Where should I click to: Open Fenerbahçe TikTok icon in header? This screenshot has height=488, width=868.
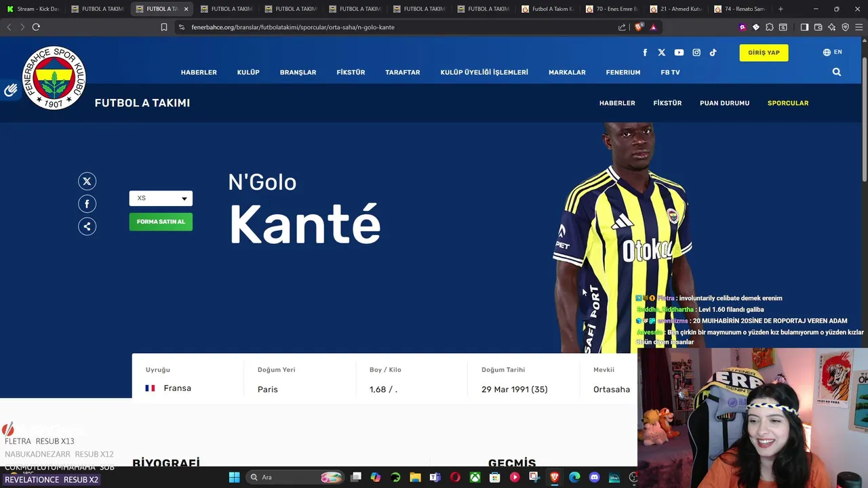tap(713, 53)
